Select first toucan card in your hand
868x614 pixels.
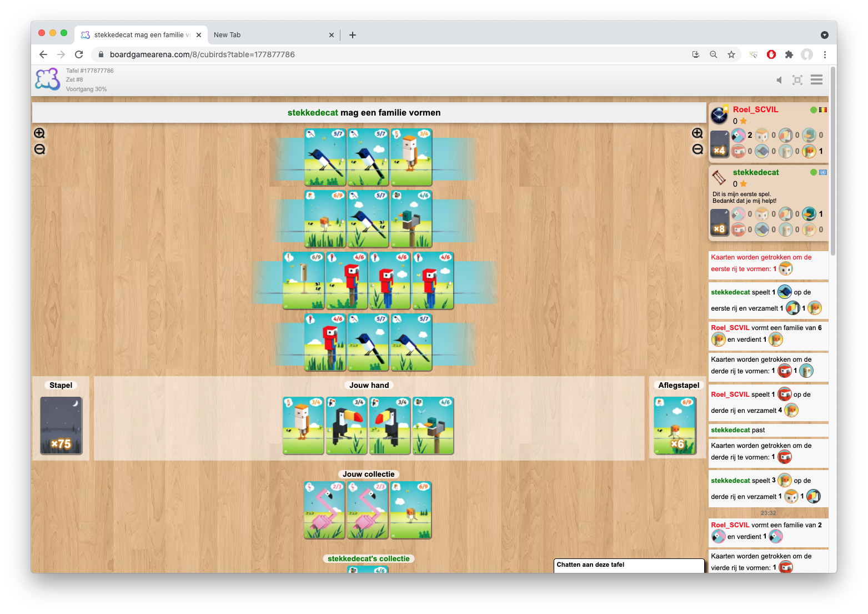[x=347, y=426]
